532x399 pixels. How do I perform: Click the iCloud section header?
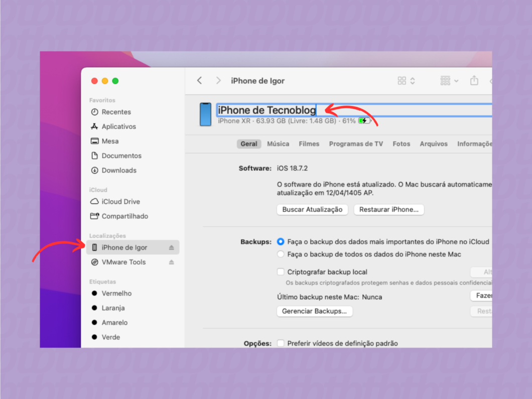click(x=98, y=190)
